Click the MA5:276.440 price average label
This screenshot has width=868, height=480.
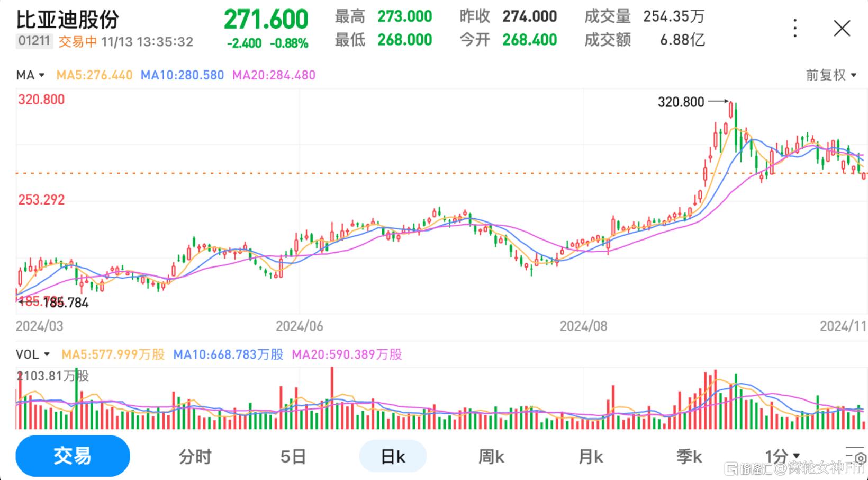pyautogui.click(x=94, y=75)
